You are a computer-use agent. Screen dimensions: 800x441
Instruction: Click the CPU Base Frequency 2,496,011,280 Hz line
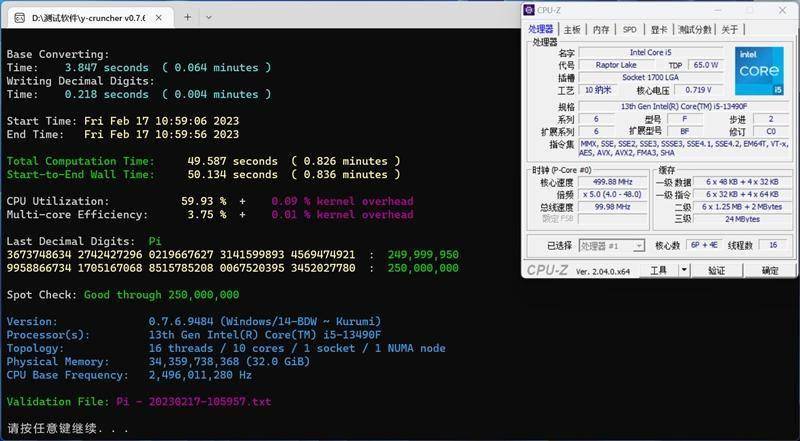tap(129, 375)
